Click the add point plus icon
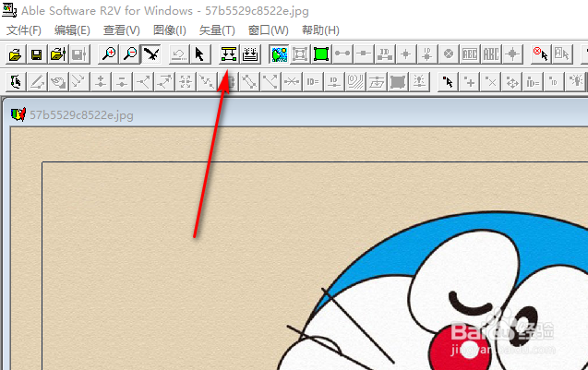The height and width of the screenshot is (370, 588). [469, 82]
